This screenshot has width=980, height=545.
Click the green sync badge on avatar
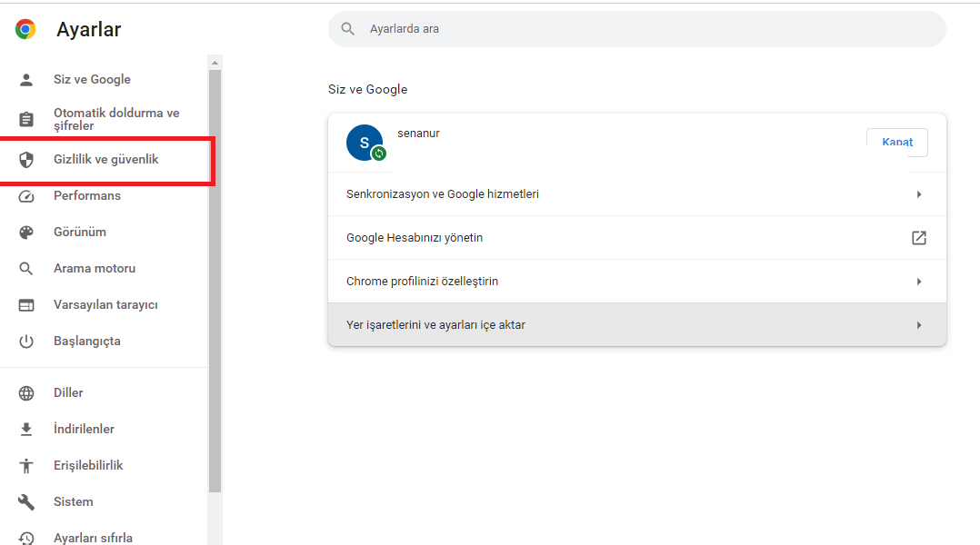coord(379,153)
